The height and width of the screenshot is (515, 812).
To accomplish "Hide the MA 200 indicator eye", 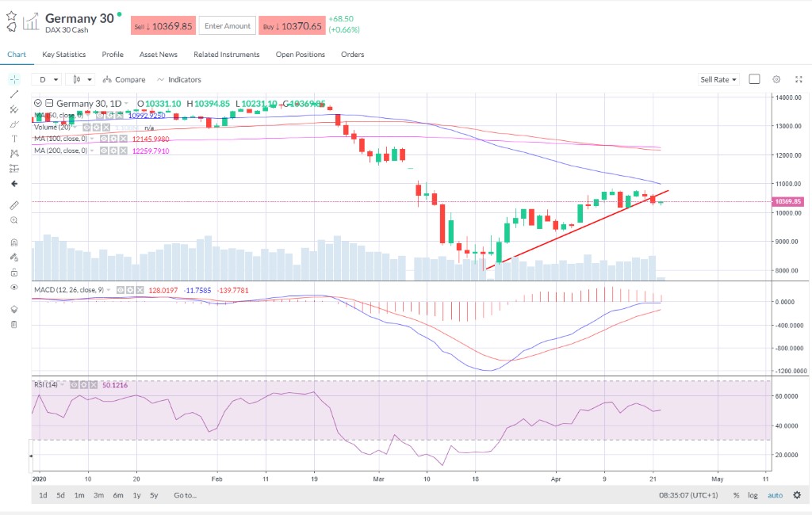I will tap(104, 151).
